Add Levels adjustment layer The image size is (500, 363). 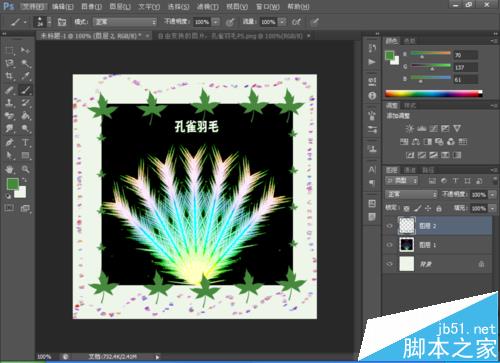(x=421, y=129)
